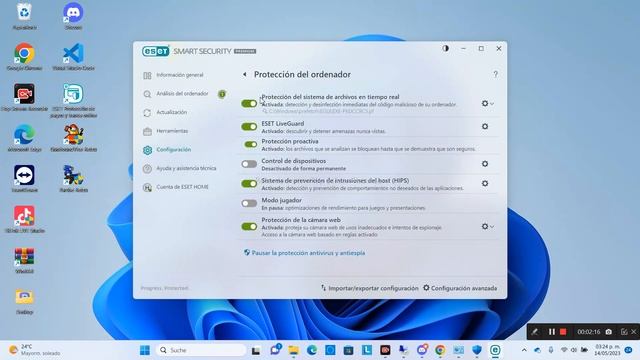Open Recycle Bin desktop icon
640x360 pixels.
pyautogui.click(x=24, y=16)
